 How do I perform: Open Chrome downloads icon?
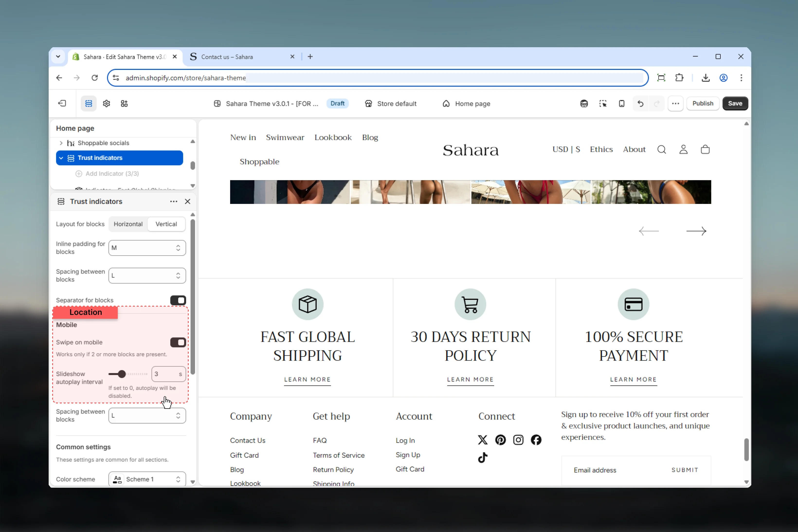(705, 78)
